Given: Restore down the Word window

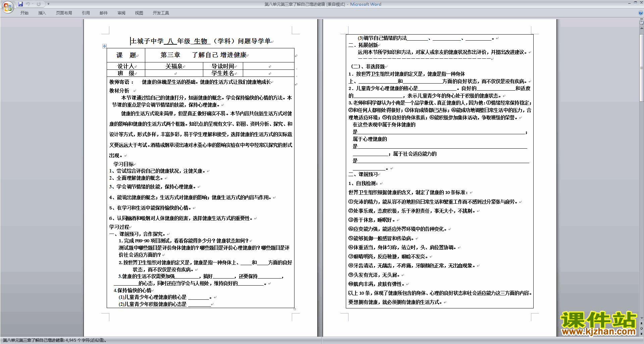Looking at the screenshot, I should (x=635, y=3).
